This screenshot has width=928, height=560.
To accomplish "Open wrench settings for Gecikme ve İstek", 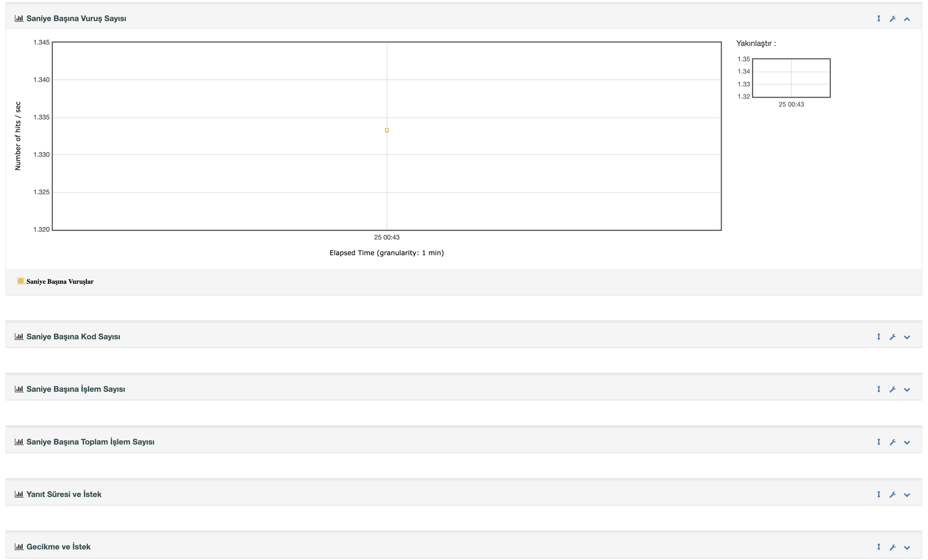I will click(892, 547).
